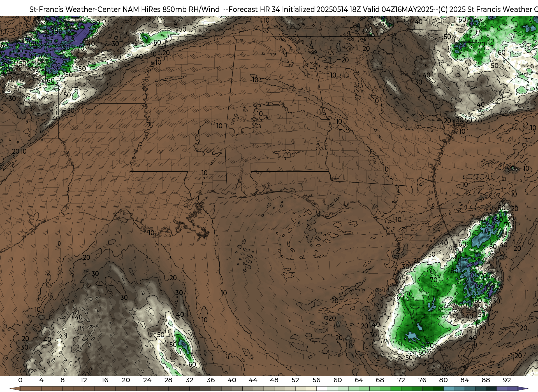The height and width of the screenshot is (392, 538).
Task: Click the "64" label on the color scale
Action: (359, 380)
